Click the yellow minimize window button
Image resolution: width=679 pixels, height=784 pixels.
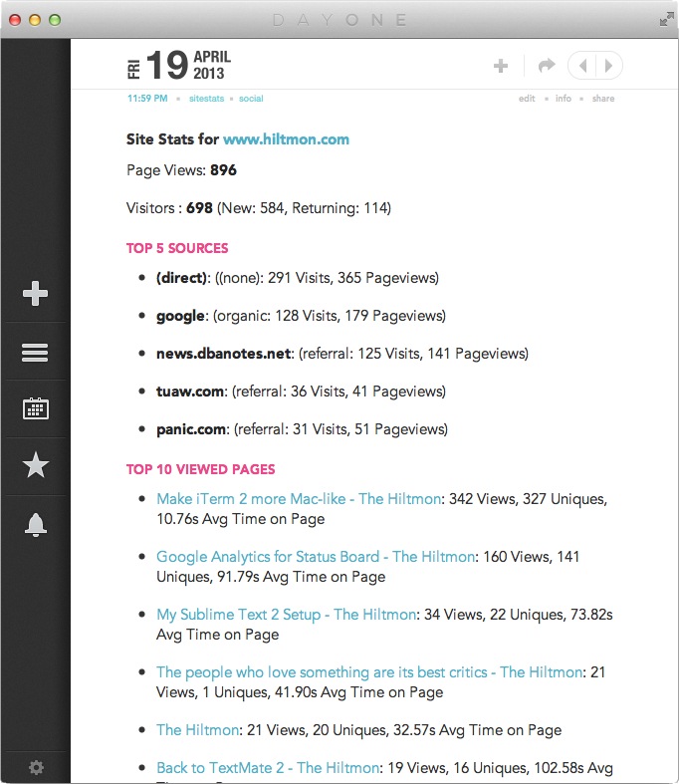point(35,20)
